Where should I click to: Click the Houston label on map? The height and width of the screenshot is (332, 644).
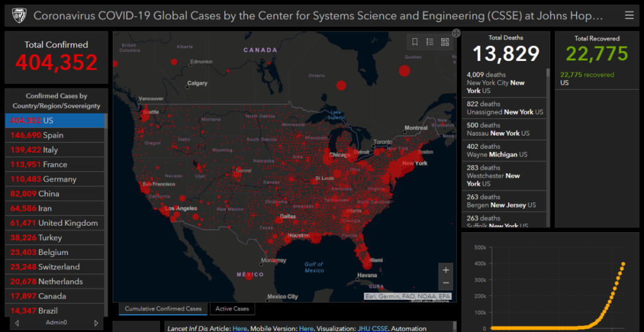tap(299, 236)
